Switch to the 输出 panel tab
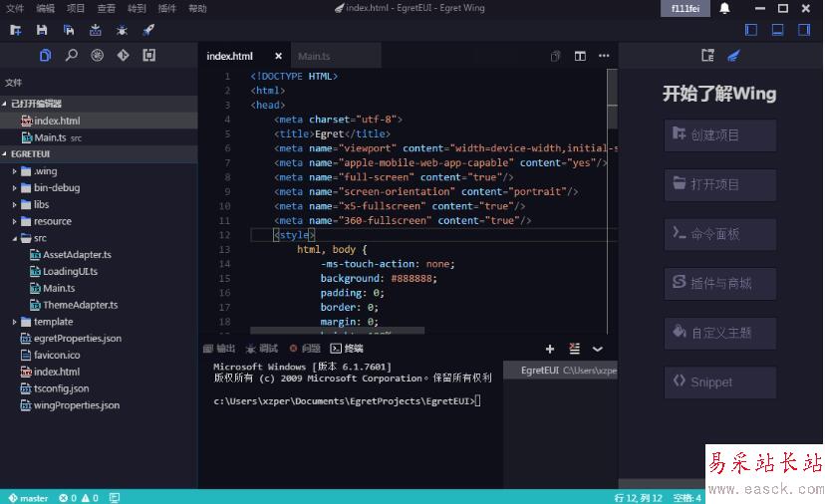Screen dimensions: 825x504 pyautogui.click(x=219, y=349)
